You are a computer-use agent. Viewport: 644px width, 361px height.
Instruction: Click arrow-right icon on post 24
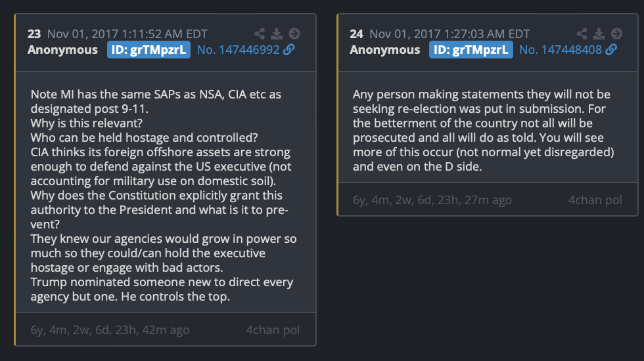pos(616,33)
